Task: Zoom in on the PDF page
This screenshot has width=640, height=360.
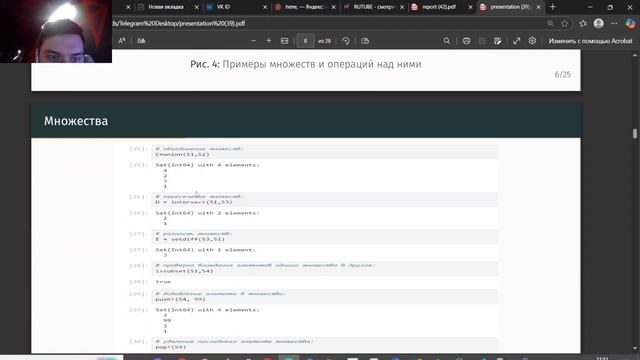Action: [x=269, y=41]
